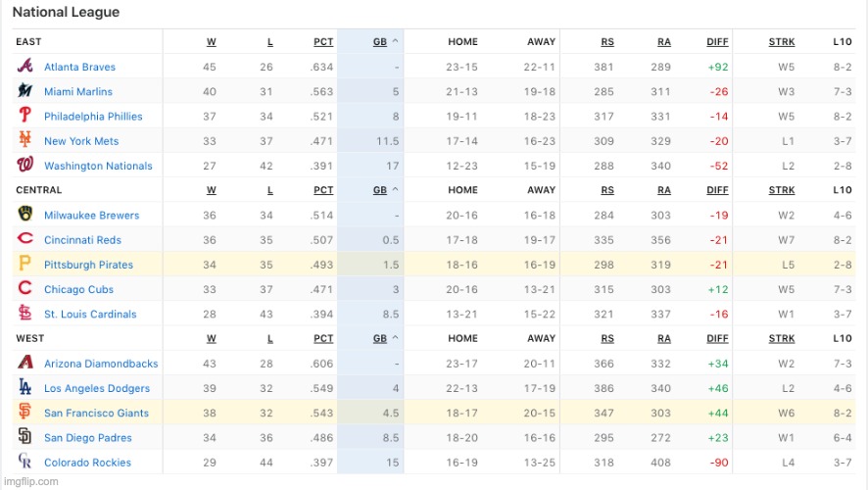The height and width of the screenshot is (490, 868).
Task: Click the Atlanta Braves team logo
Action: (x=24, y=66)
